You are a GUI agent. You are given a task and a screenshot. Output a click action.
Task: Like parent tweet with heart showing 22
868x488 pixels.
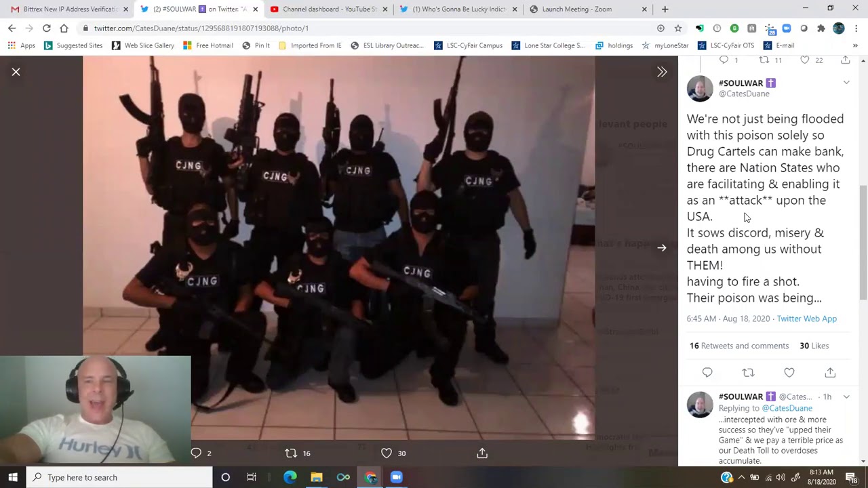(805, 60)
